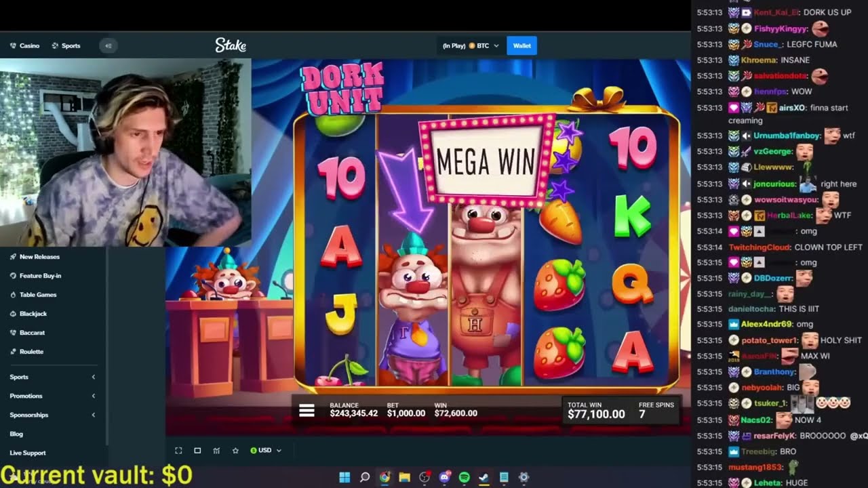
Task: Expand the Sports sidebar section
Action: coord(52,377)
